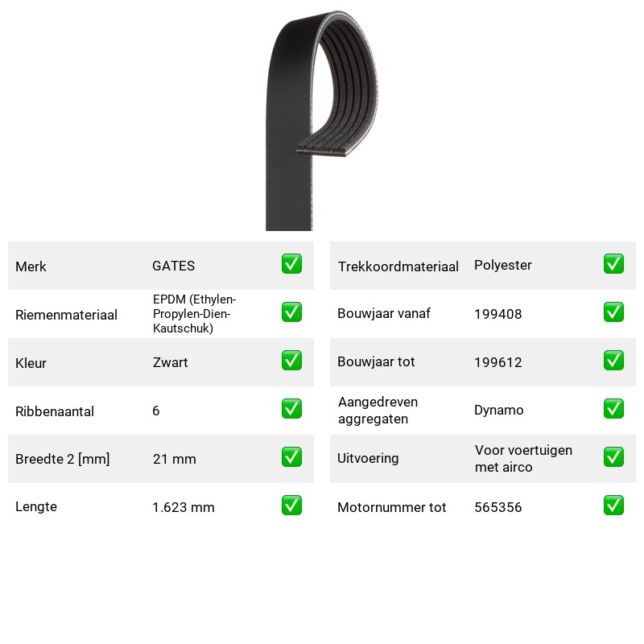Screen dimensions: 644x644
Task: Click the checkmark next to Trekkoordmateriaal Polyester
Action: (x=613, y=264)
